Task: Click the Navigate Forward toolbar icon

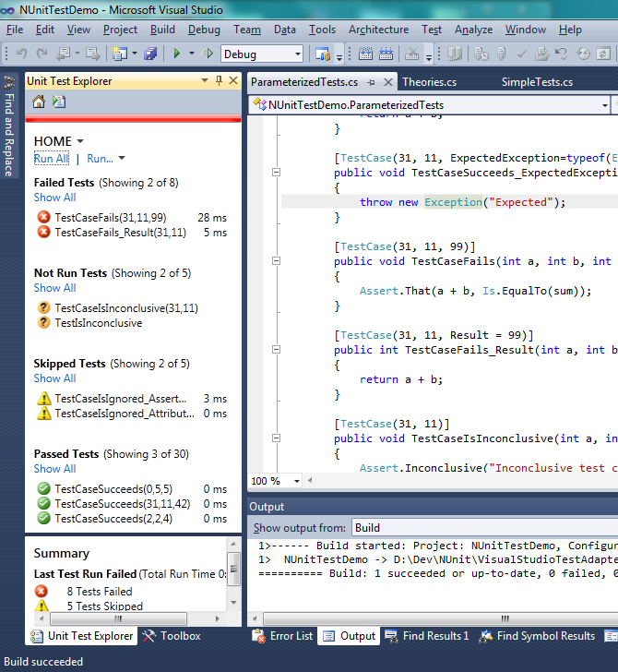Action: pos(92,54)
